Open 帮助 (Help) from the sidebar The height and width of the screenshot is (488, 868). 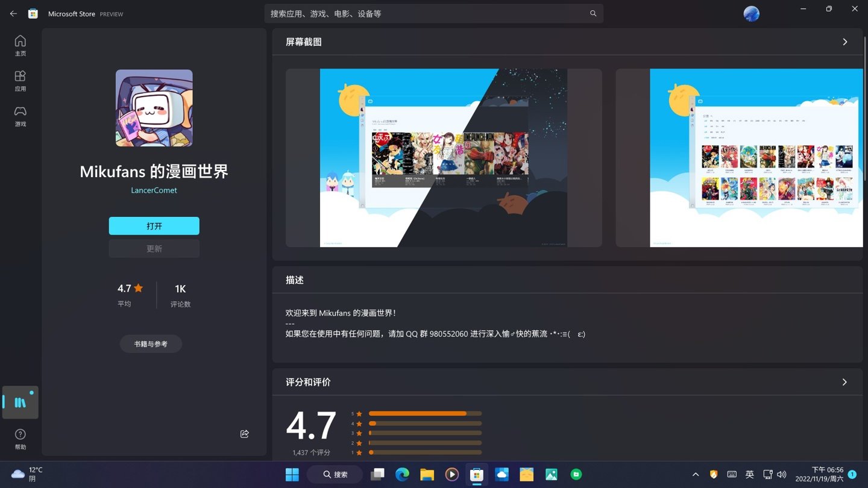tap(20, 438)
